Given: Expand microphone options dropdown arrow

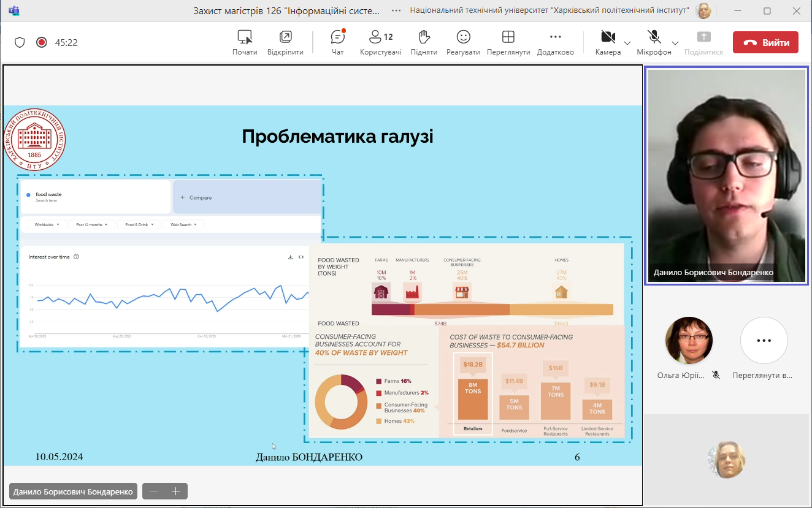Looking at the screenshot, I should (675, 43).
